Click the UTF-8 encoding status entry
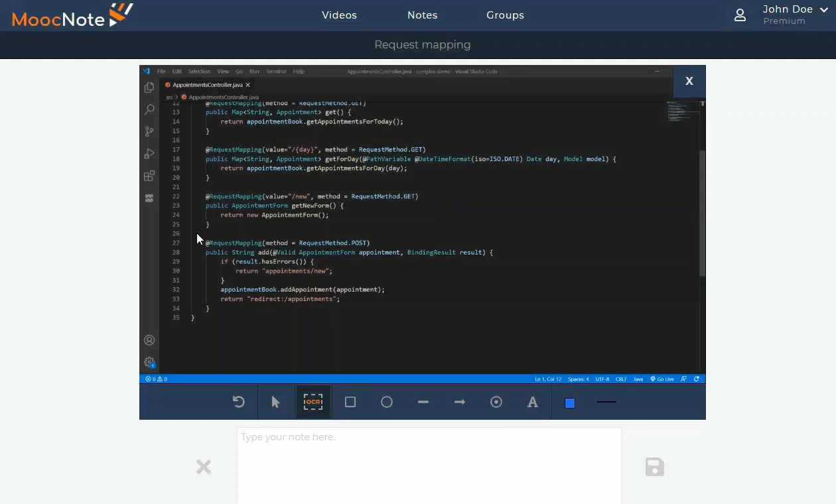This screenshot has width=836, height=504. 602,379
